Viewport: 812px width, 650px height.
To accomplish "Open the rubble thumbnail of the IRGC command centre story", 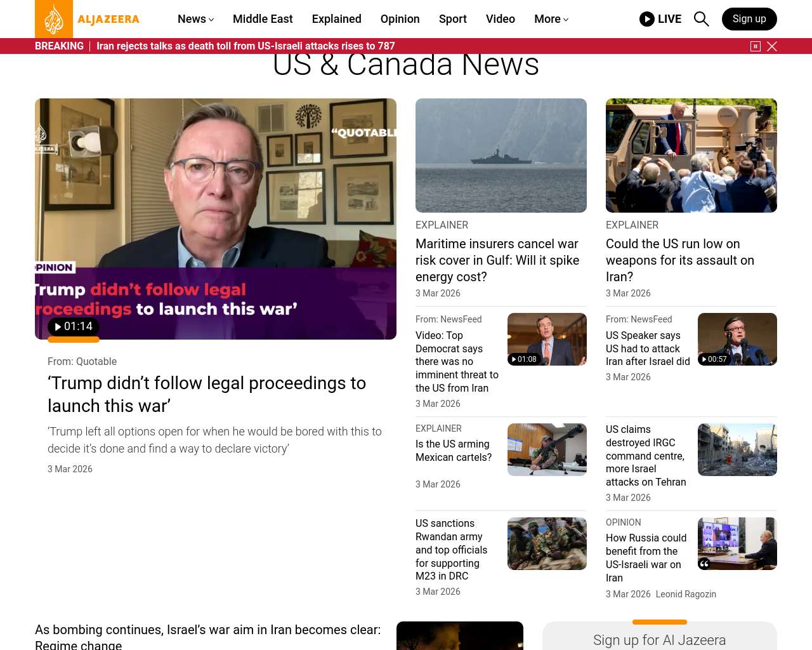I will 737,449.
